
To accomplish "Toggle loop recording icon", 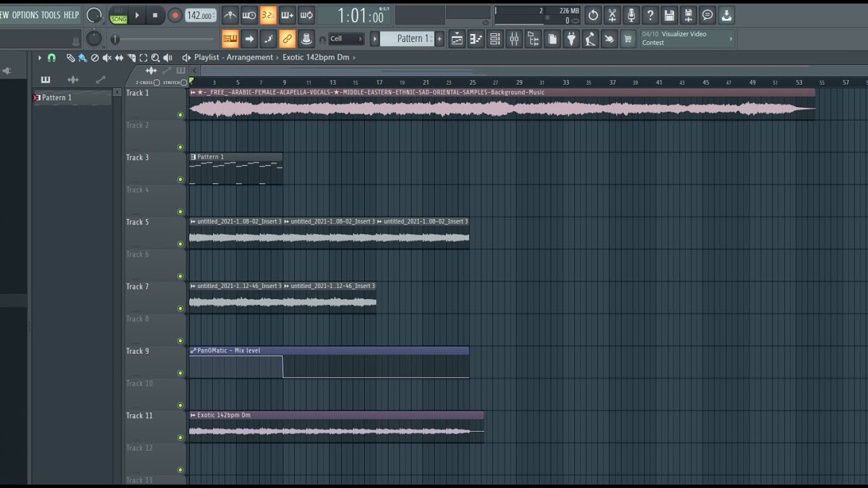I will coord(307,15).
